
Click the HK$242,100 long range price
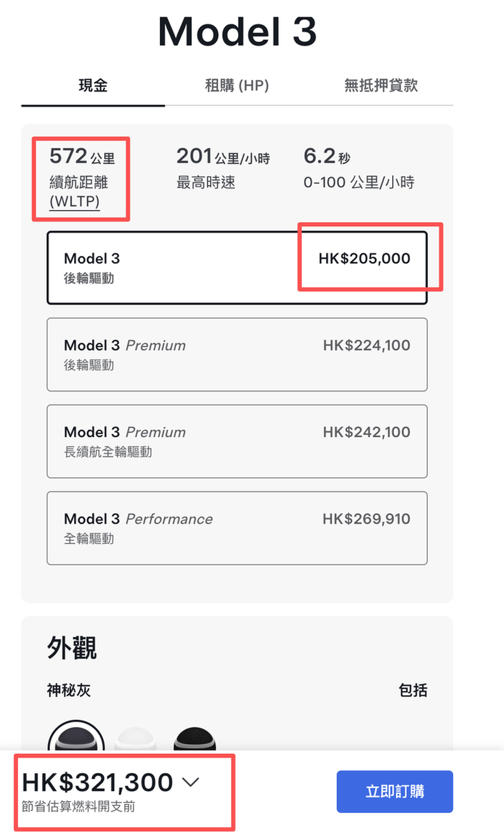(366, 432)
